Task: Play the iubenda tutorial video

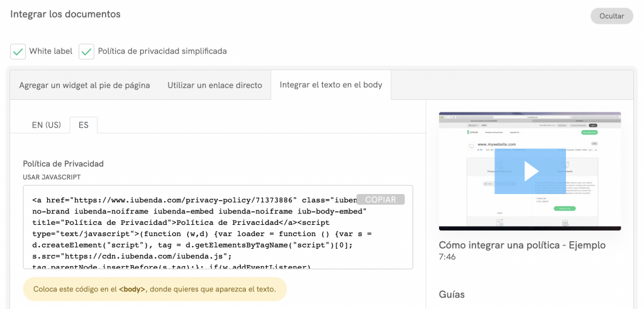Action: click(530, 171)
